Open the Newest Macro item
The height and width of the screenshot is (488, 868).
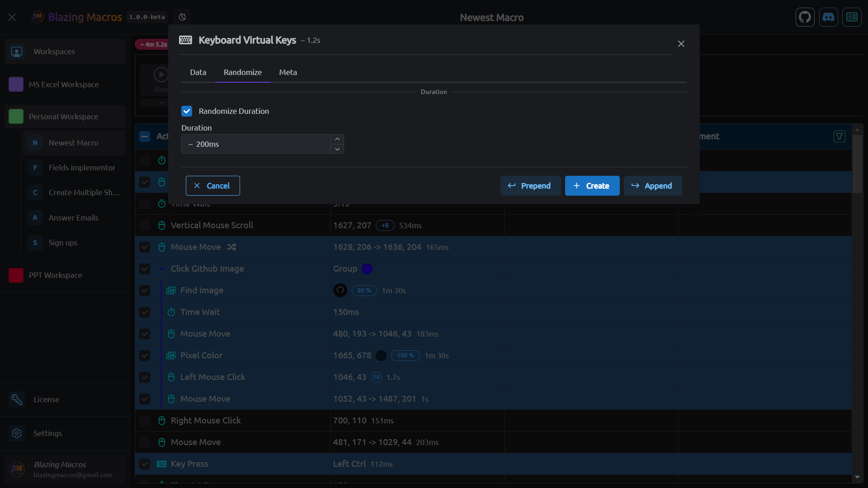pyautogui.click(x=74, y=143)
